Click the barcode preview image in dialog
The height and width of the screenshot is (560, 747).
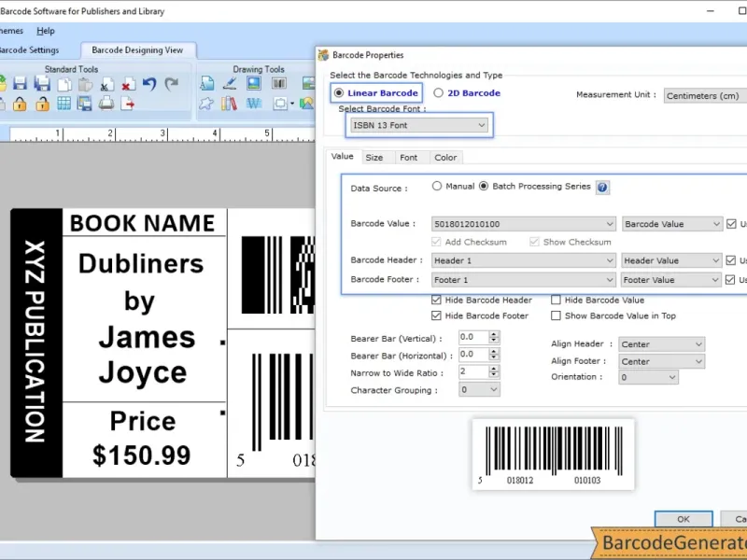(x=553, y=455)
